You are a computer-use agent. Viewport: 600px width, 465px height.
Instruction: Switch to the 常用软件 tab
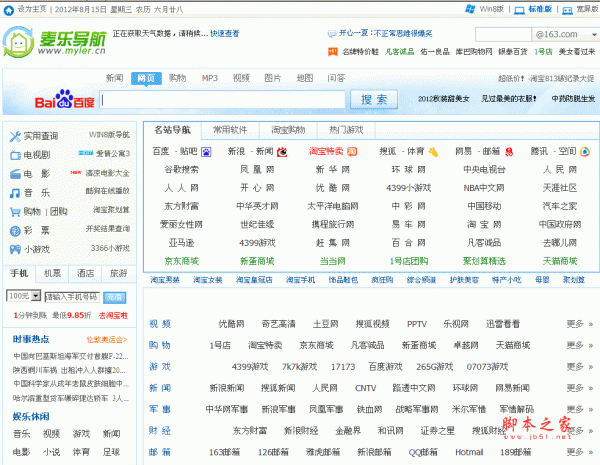pos(230,130)
